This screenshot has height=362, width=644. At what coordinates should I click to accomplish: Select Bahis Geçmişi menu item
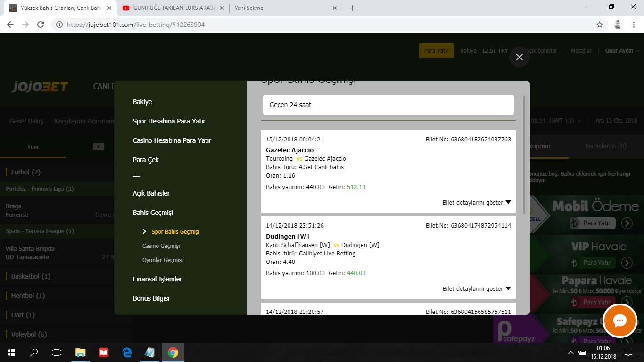[x=153, y=213]
